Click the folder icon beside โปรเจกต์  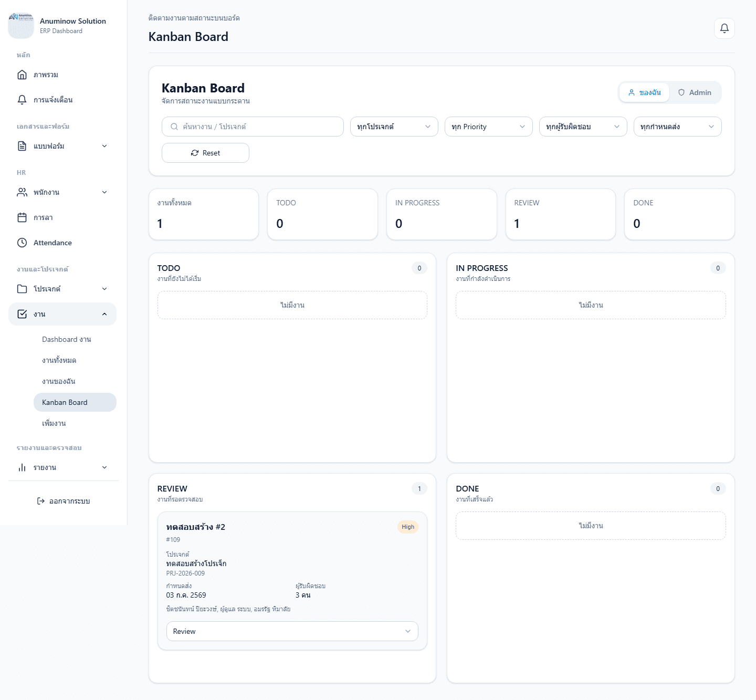[x=22, y=289]
